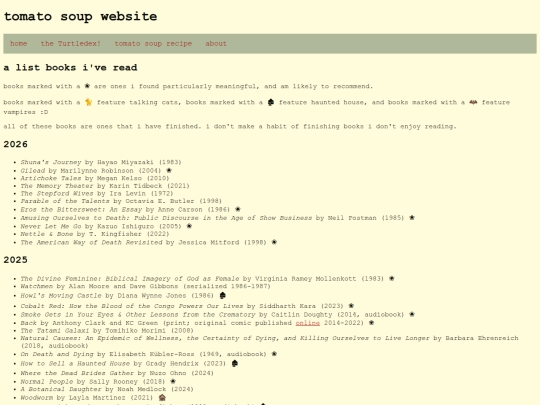Click the star after The American Way of Death Revisited

274,242
